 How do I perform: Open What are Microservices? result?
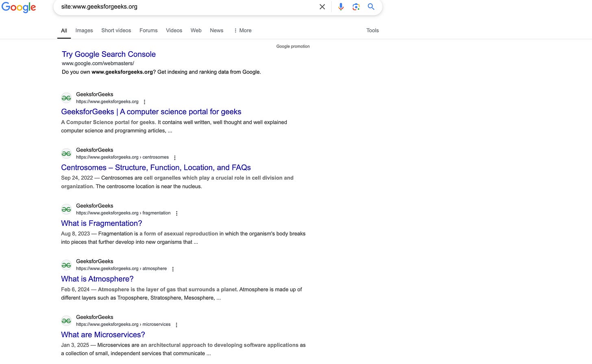point(103,335)
